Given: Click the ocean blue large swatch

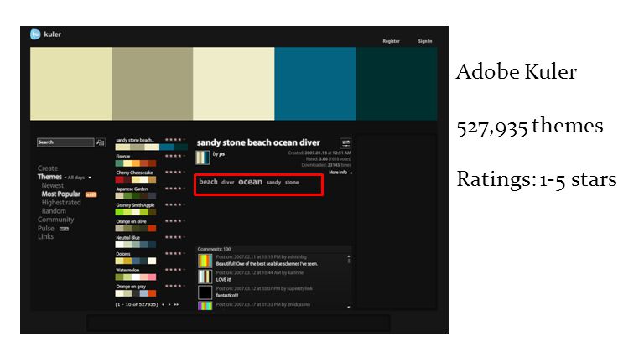Looking at the screenshot, I should pyautogui.click(x=315, y=83).
